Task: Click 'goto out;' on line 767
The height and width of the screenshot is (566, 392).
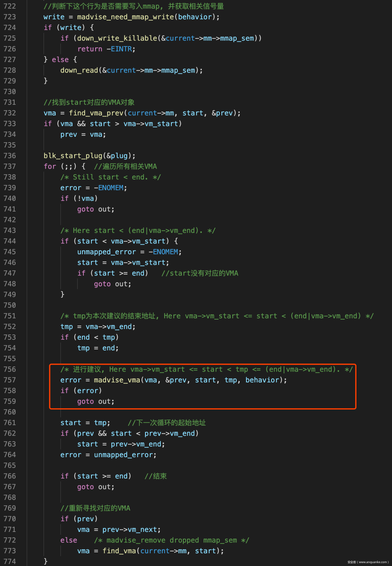Action: click(x=96, y=487)
